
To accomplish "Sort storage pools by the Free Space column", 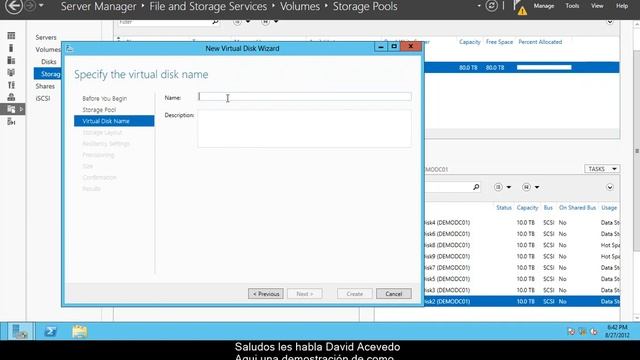I will 499,42.
